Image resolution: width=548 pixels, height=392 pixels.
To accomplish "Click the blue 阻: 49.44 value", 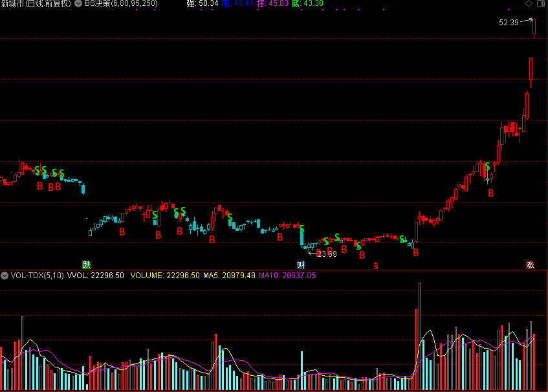I will 237,3.
